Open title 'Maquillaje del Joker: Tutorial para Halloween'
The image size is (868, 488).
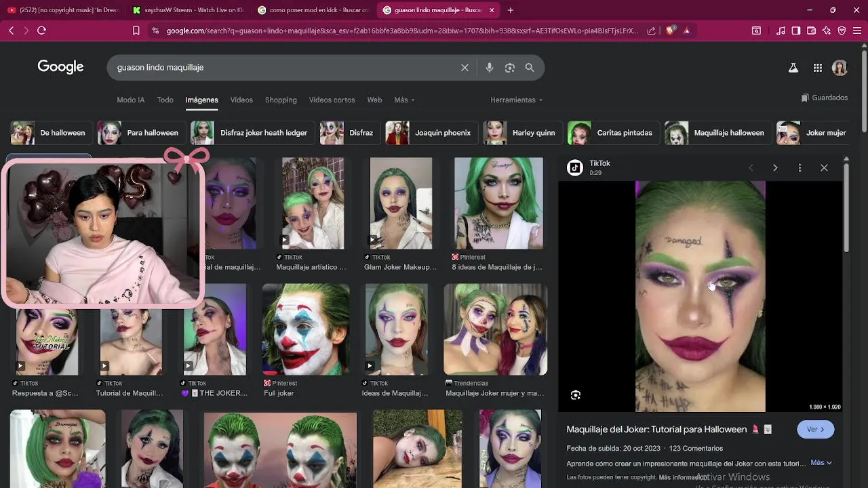click(x=656, y=429)
